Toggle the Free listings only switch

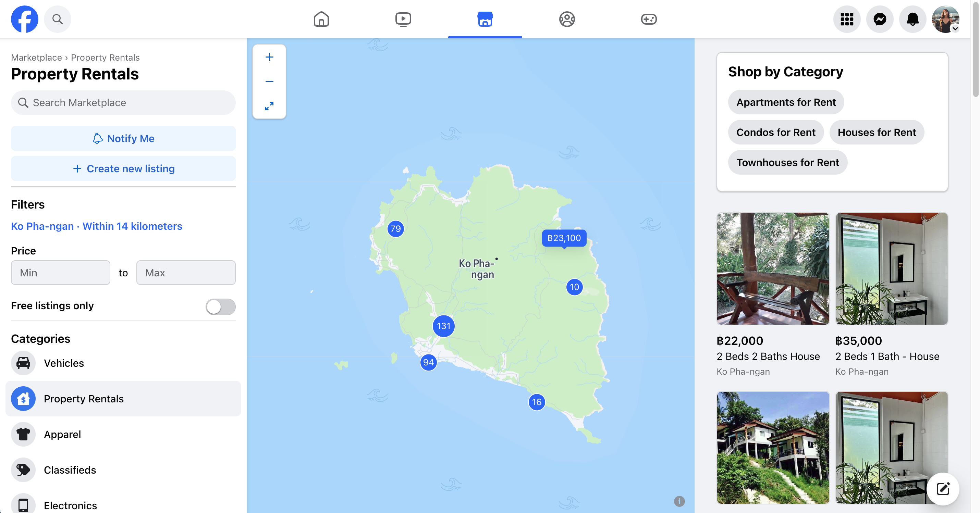tap(220, 306)
